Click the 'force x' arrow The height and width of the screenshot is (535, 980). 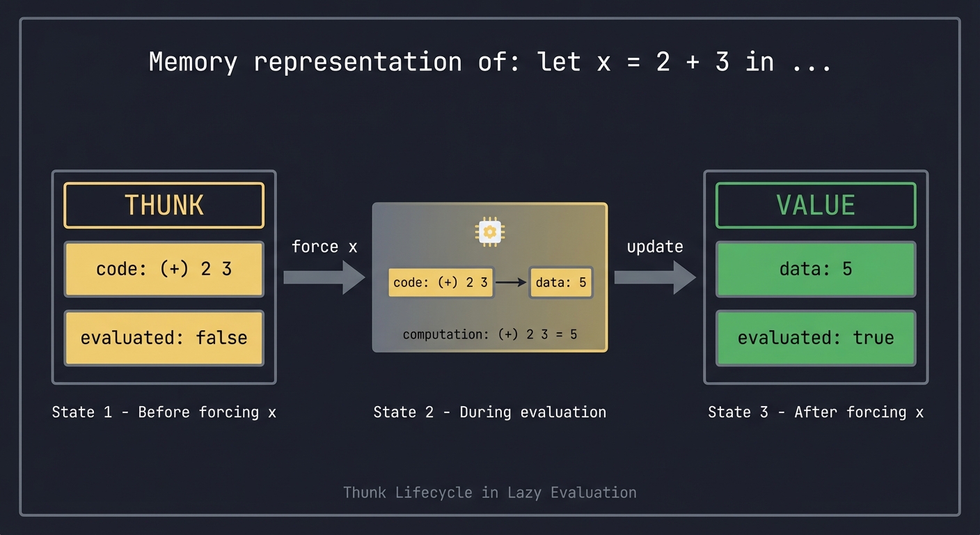click(x=324, y=277)
